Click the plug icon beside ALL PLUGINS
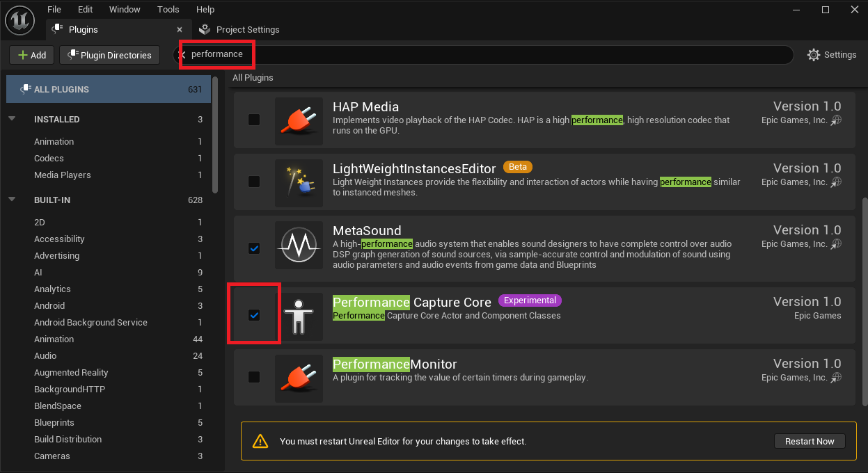The width and height of the screenshot is (868, 473). 26,89
